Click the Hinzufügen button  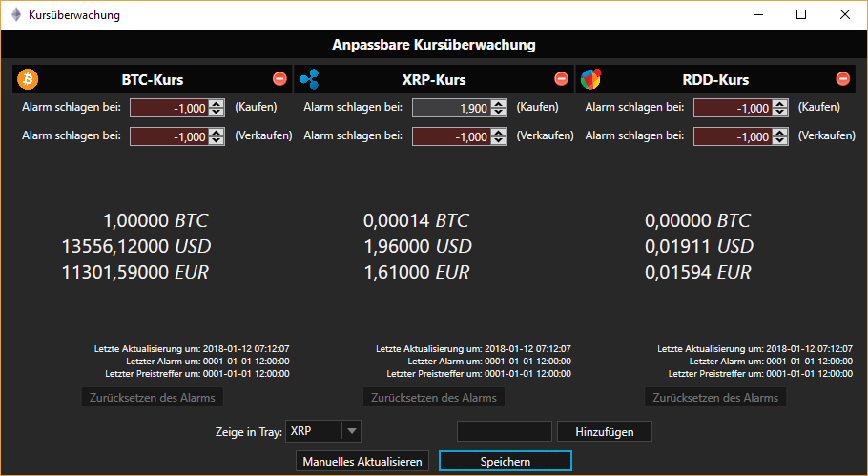pos(605,432)
